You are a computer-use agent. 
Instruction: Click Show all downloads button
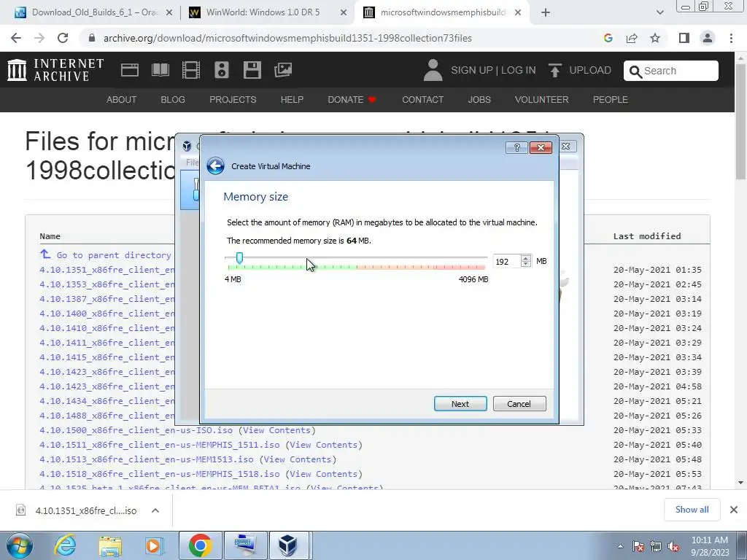(x=692, y=510)
